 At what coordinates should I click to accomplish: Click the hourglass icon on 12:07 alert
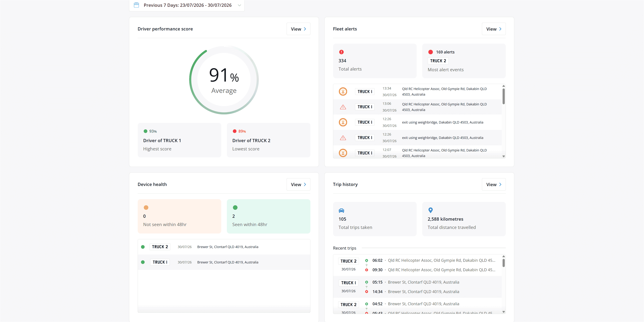coord(343,153)
